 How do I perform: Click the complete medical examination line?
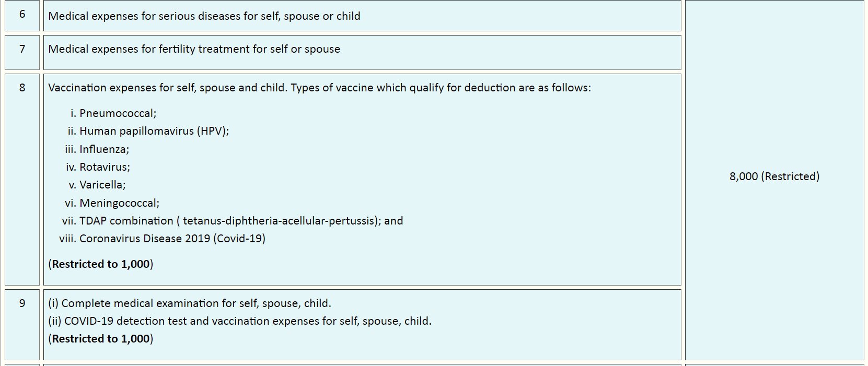tap(190, 303)
